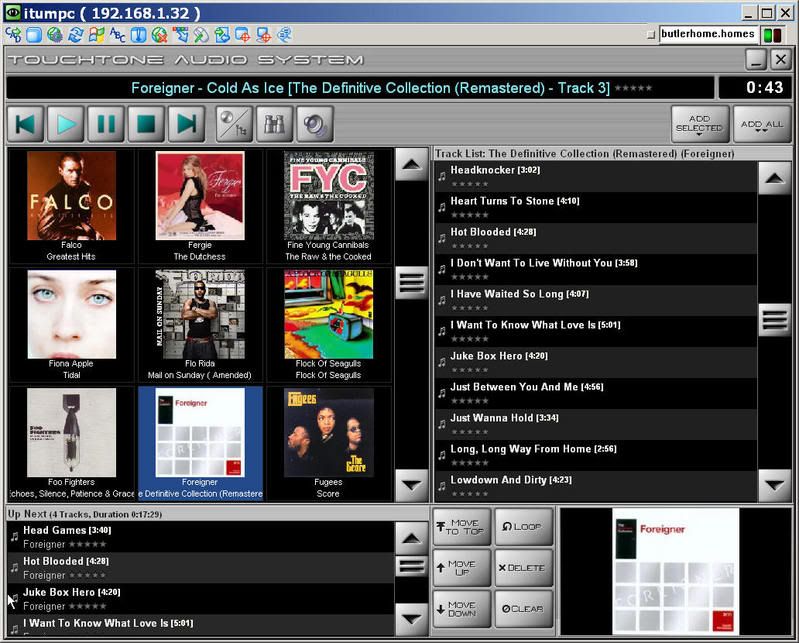Open the file transfer icon
This screenshot has height=643, width=799.
tap(222, 34)
